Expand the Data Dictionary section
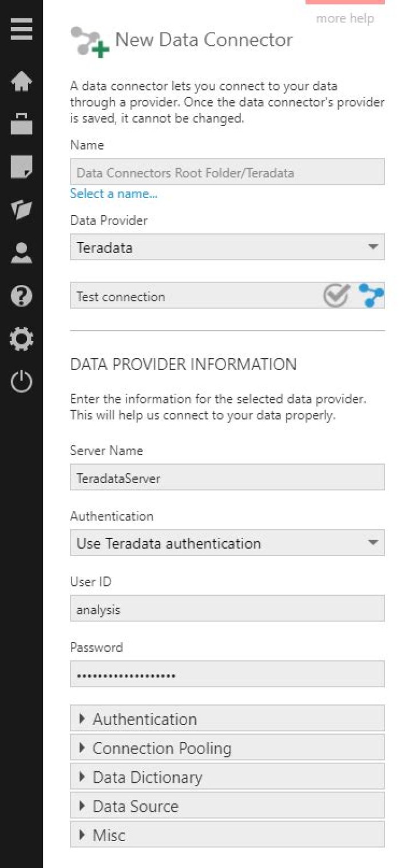 (227, 777)
